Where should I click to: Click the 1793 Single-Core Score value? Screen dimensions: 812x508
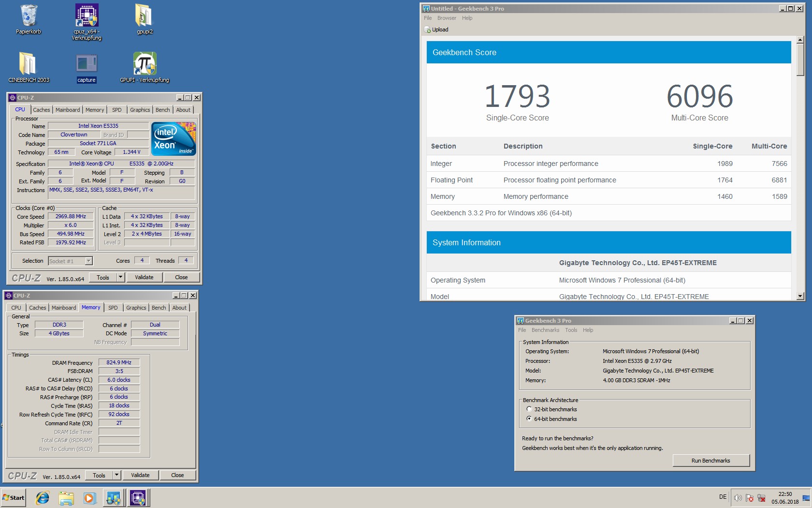pyautogui.click(x=517, y=96)
